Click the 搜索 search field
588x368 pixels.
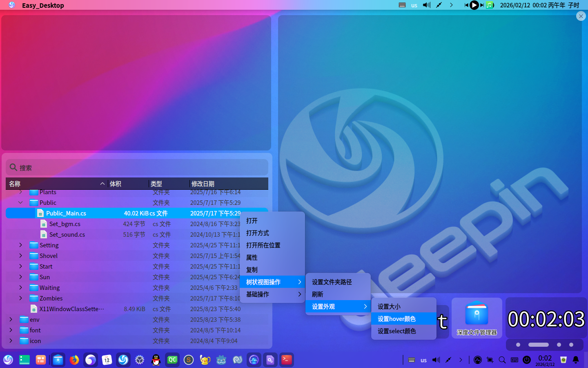pyautogui.click(x=137, y=168)
